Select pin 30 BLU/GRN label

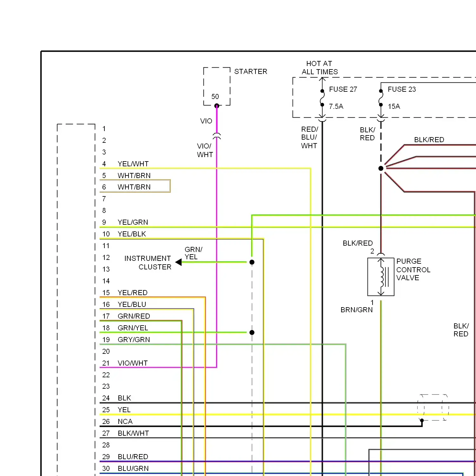(x=133, y=468)
